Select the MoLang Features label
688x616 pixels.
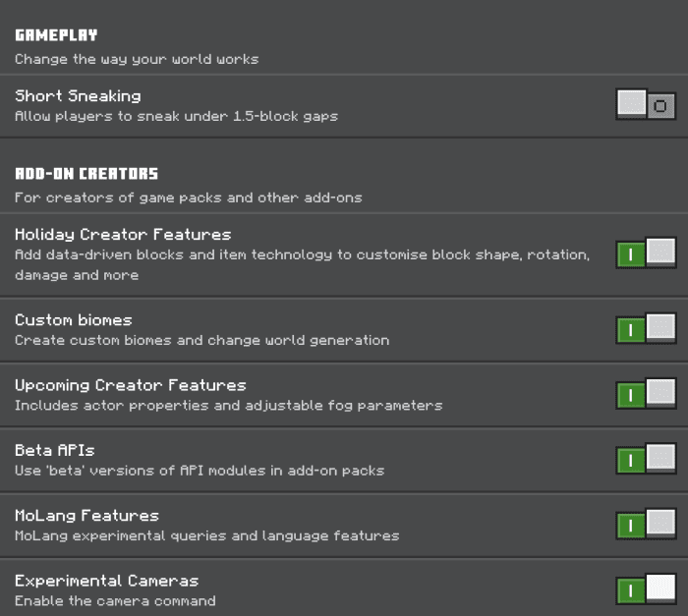86,516
